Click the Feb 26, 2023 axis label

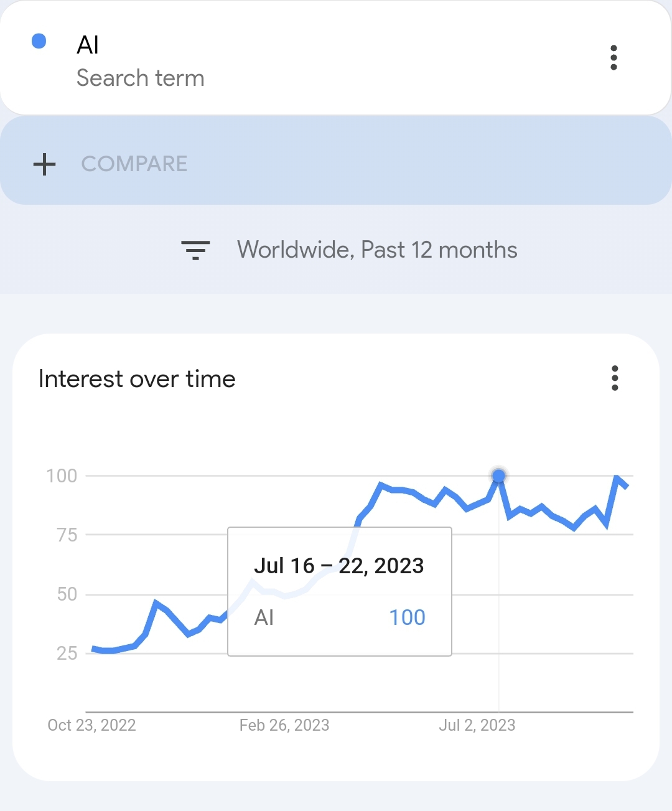point(284,725)
